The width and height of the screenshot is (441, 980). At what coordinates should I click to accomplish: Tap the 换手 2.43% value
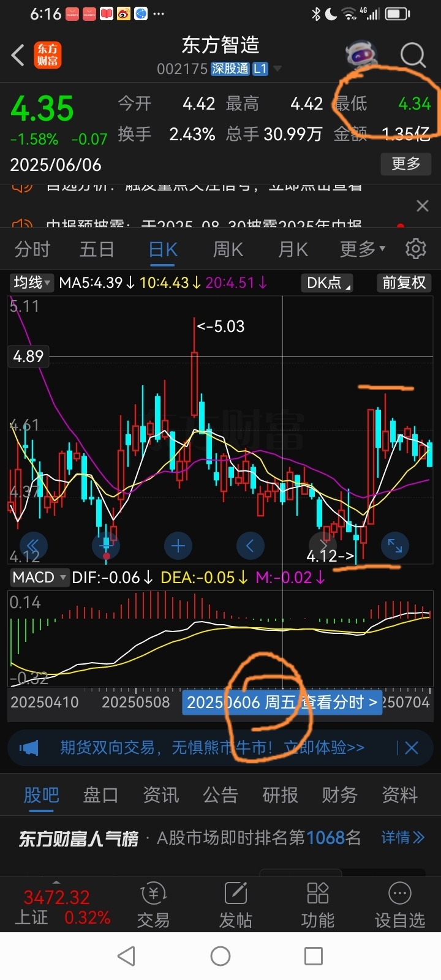(192, 134)
